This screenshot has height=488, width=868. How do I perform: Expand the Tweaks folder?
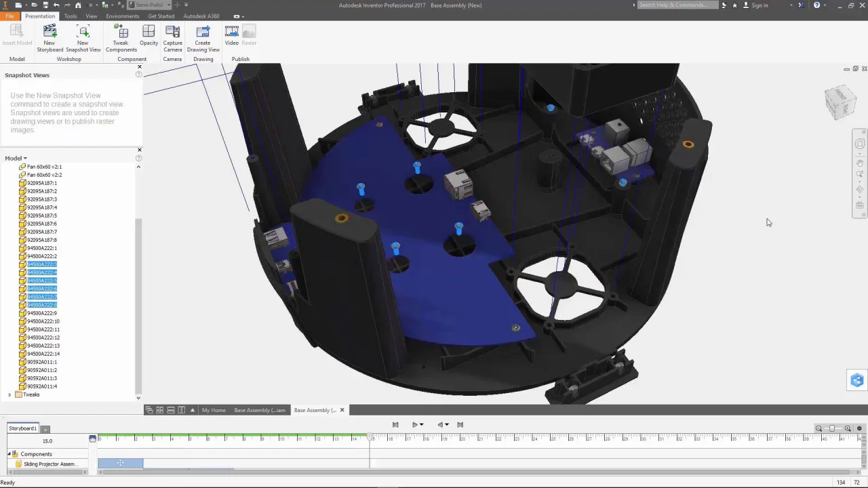click(10, 394)
